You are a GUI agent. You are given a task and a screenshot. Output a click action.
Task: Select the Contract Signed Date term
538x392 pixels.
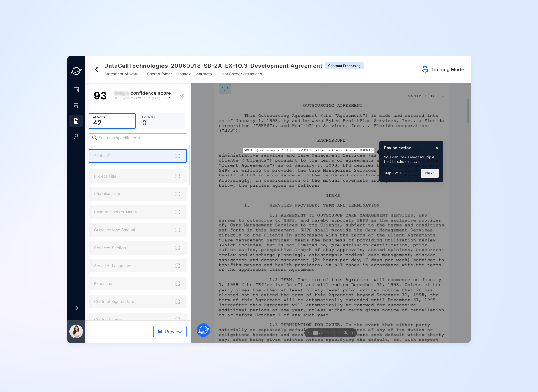coord(138,302)
